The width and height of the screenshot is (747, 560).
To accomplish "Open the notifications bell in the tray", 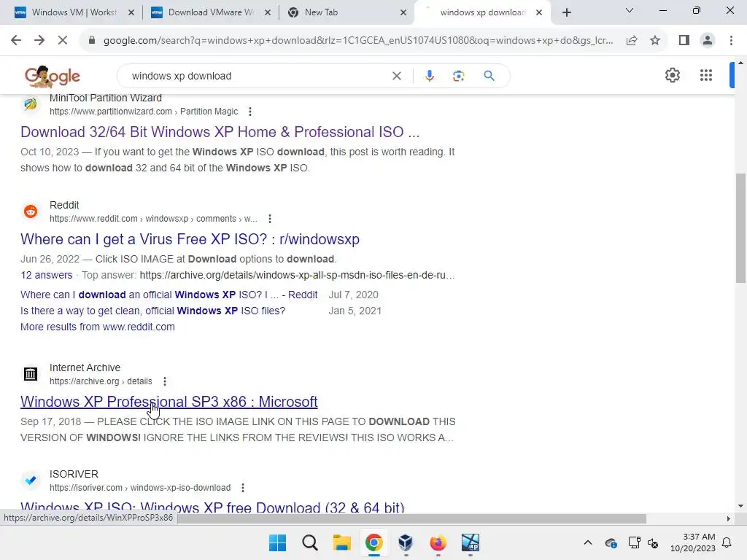I will click(727, 542).
